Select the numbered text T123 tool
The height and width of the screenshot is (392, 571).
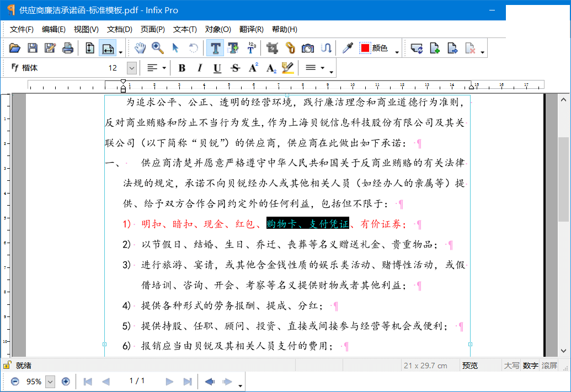[x=251, y=48]
